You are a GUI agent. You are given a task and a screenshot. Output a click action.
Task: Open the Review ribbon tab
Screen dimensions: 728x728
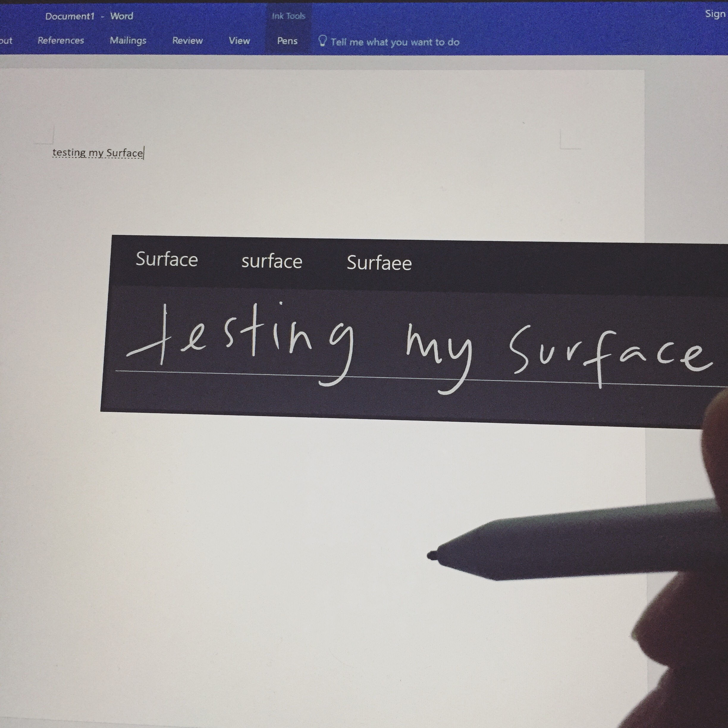tap(187, 41)
